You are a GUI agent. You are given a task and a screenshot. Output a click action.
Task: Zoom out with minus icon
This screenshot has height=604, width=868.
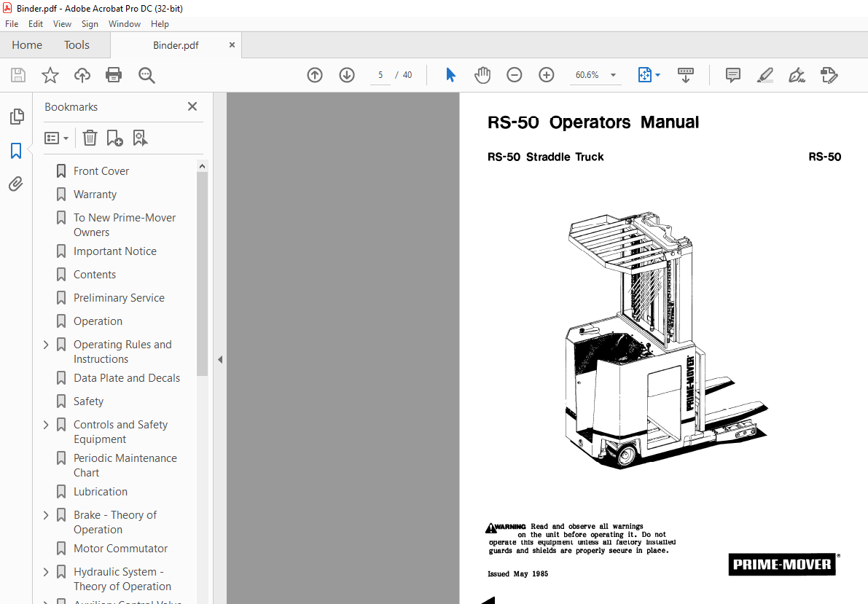click(x=515, y=75)
